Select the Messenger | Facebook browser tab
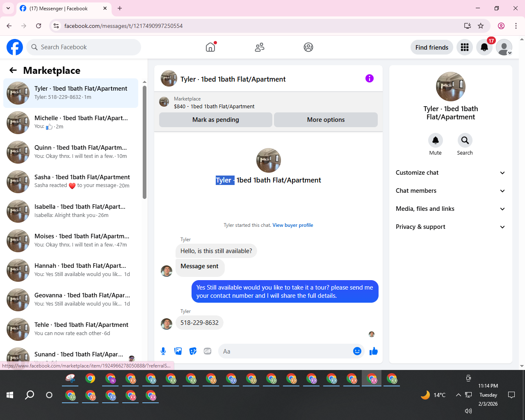525x420 pixels. coord(64,8)
